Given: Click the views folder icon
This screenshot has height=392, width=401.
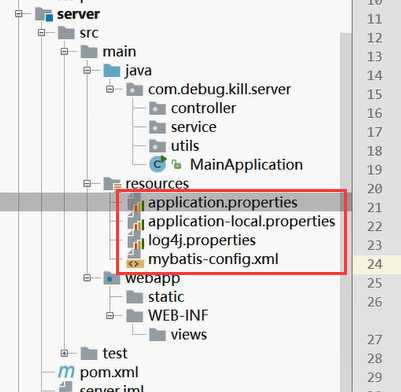Looking at the screenshot, I should click(157, 335).
